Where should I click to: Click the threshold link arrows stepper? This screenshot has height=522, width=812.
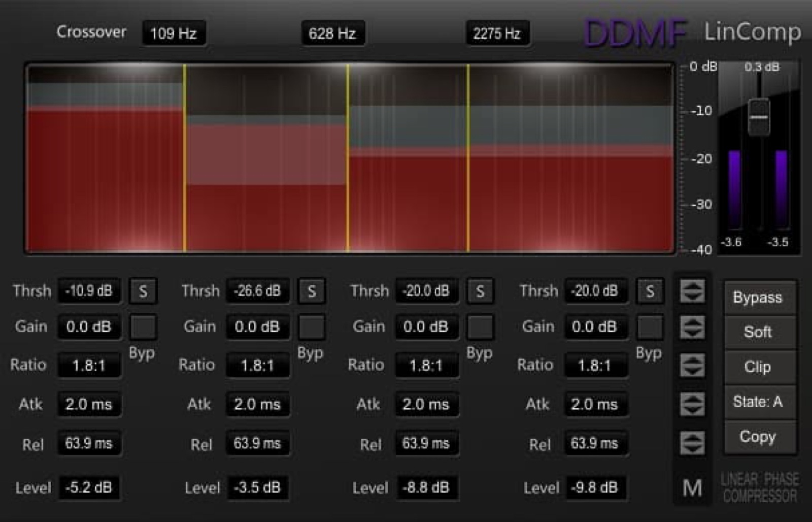click(692, 291)
